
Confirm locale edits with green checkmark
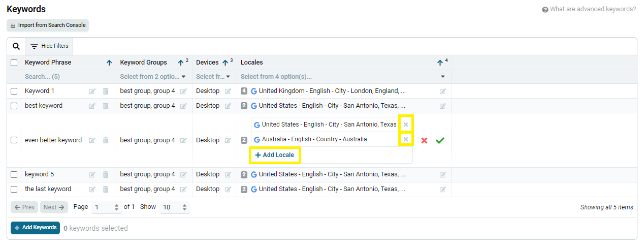click(x=440, y=141)
